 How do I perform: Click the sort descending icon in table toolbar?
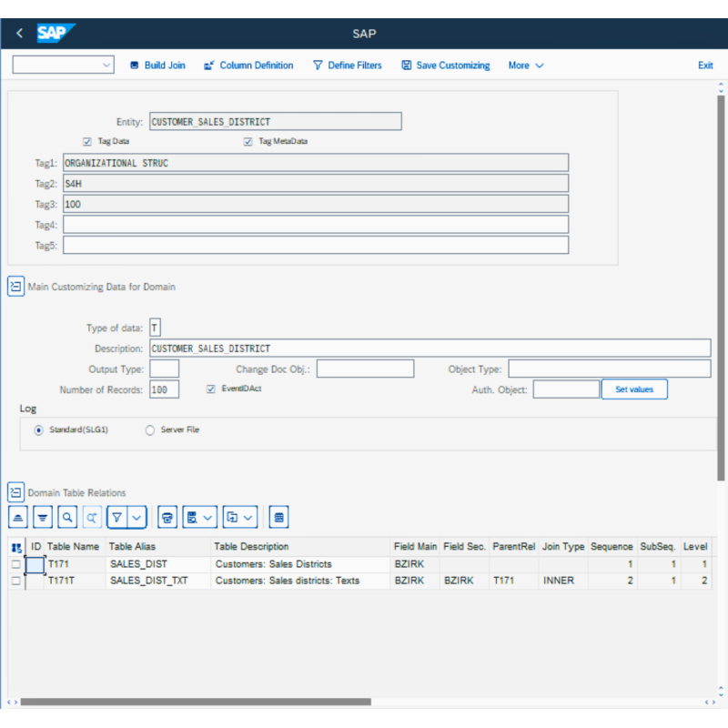click(43, 517)
